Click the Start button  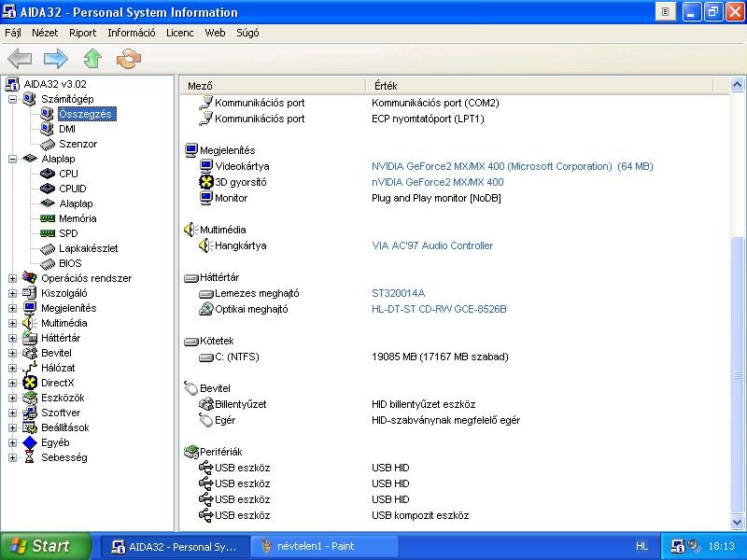46,546
